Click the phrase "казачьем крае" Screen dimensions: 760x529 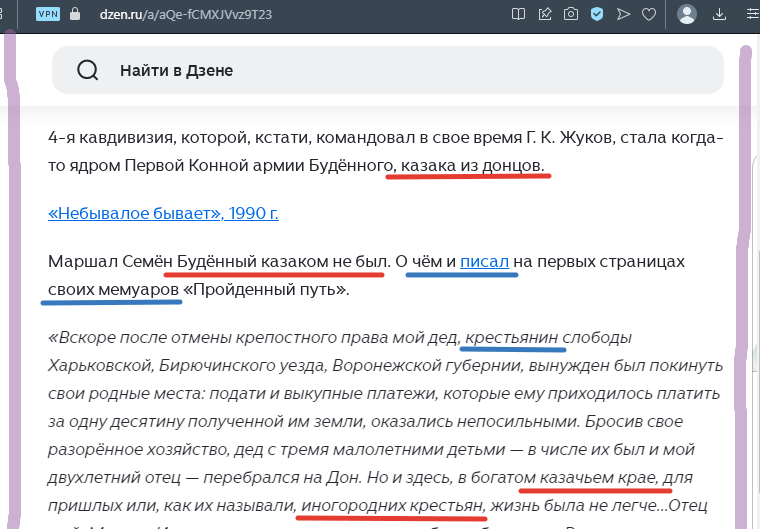tap(599, 478)
